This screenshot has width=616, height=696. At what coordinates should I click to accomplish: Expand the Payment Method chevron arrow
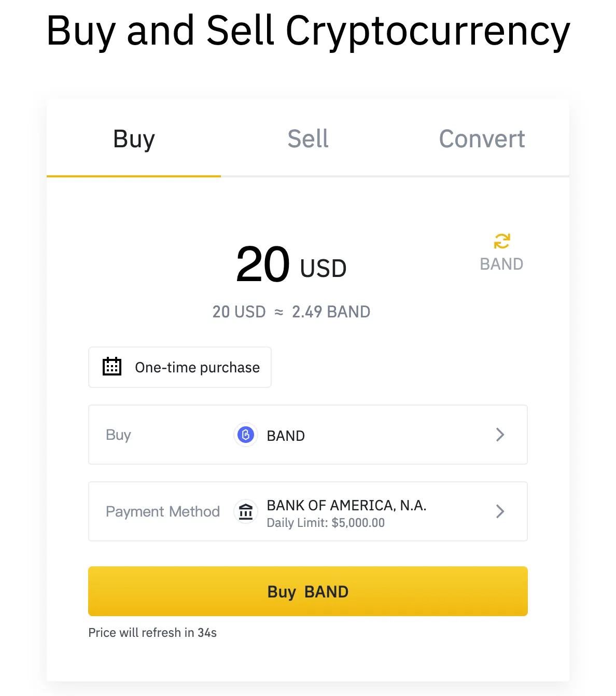[500, 511]
